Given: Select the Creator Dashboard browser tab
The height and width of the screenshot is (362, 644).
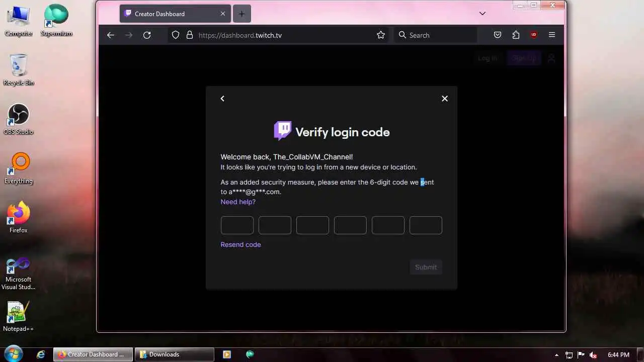Looking at the screenshot, I should click(x=175, y=14).
